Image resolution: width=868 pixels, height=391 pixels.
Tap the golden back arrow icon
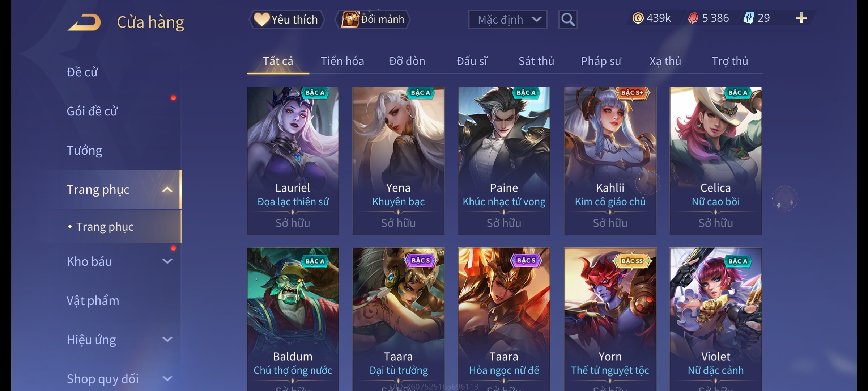pyautogui.click(x=84, y=22)
